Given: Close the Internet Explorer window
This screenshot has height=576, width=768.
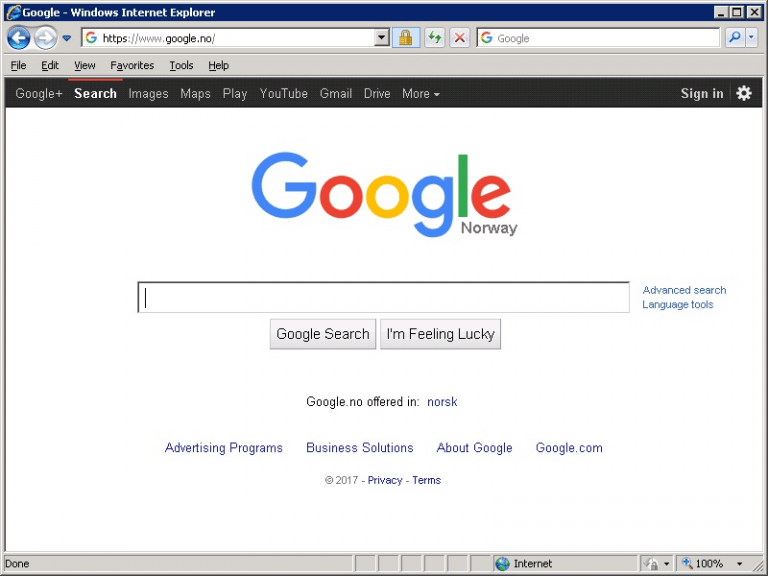Looking at the screenshot, I should tap(754, 12).
